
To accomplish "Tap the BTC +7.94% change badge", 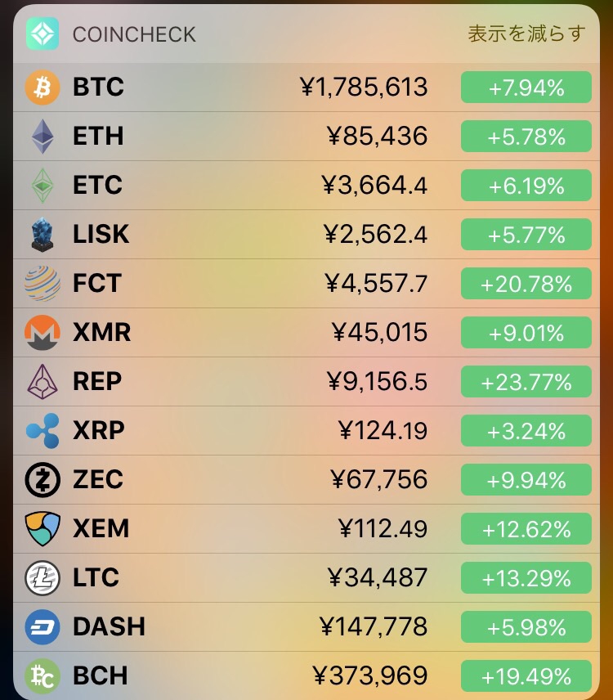I will 526,87.
